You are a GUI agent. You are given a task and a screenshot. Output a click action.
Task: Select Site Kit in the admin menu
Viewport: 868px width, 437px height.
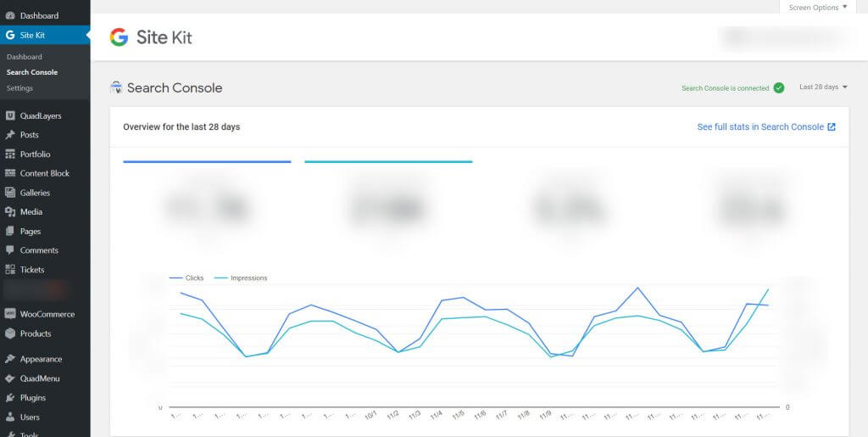(45, 35)
